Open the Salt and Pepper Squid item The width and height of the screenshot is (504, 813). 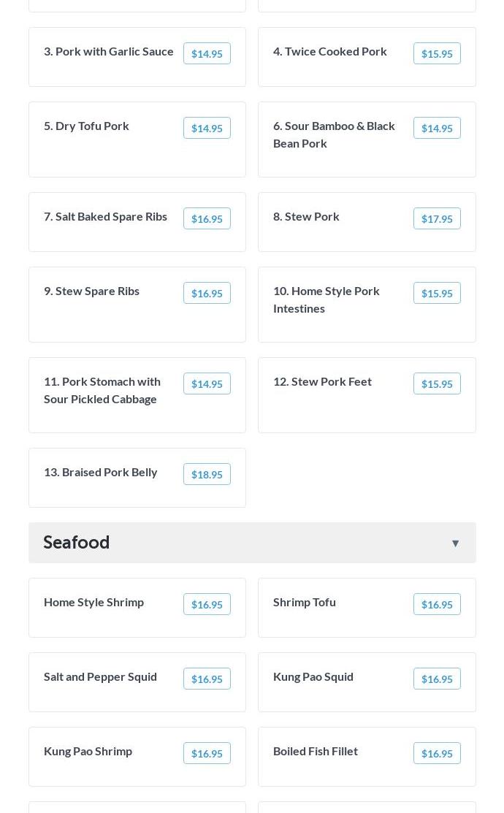100,676
